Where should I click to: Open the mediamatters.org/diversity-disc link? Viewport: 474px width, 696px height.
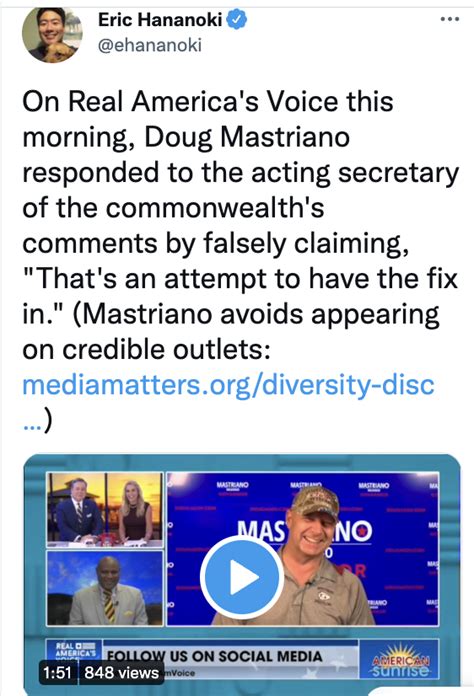click(228, 384)
